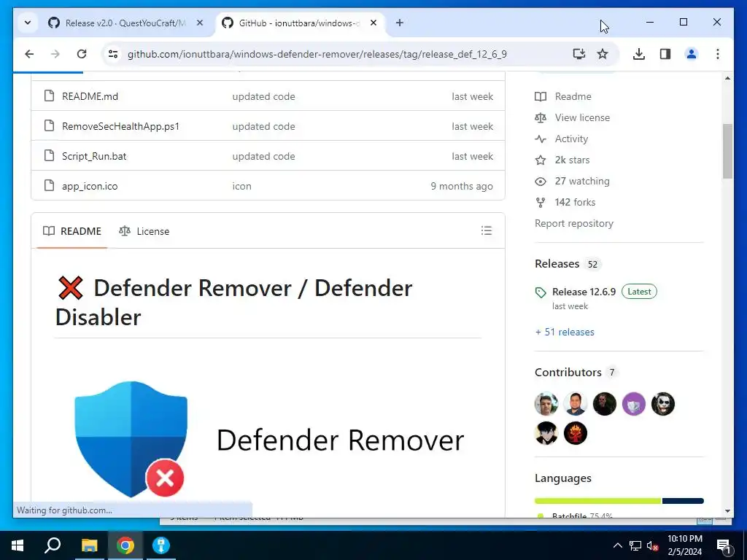Click the address bar URL
This screenshot has width=747, height=560.
pos(317,54)
